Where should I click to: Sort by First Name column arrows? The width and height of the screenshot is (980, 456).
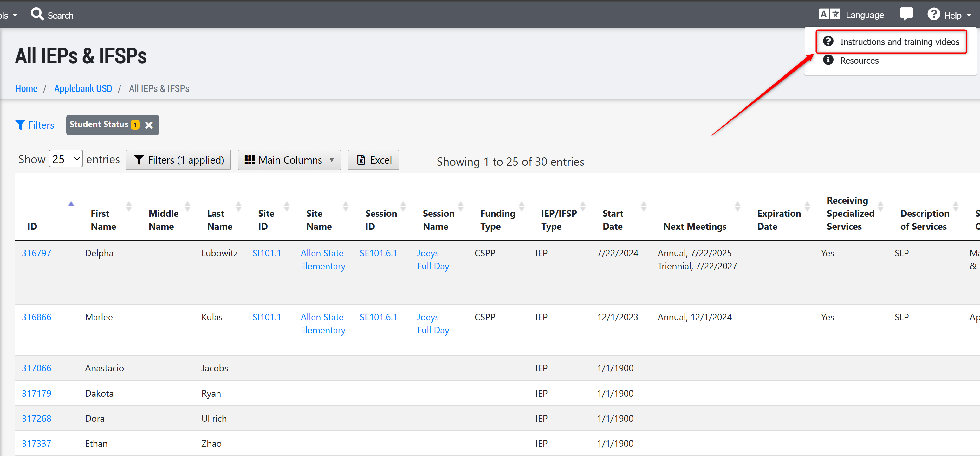click(129, 207)
